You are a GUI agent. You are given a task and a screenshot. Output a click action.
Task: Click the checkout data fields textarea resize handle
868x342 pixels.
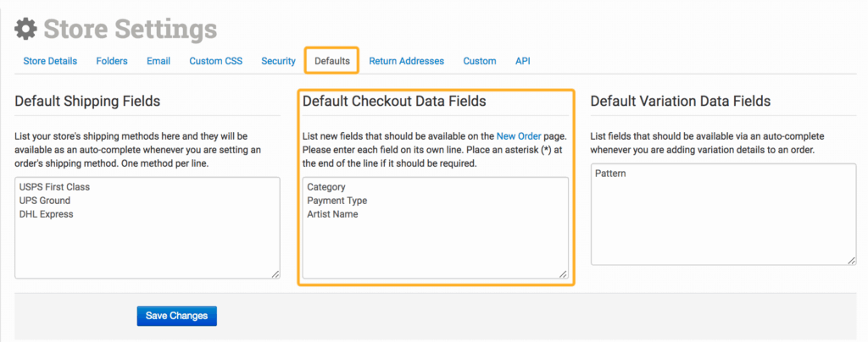(x=564, y=273)
